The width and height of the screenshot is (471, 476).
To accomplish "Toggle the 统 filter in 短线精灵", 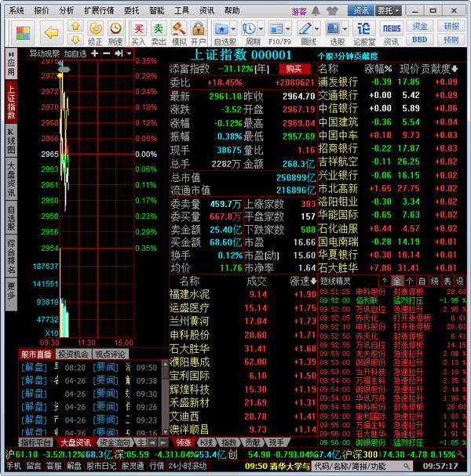I will (x=434, y=281).
